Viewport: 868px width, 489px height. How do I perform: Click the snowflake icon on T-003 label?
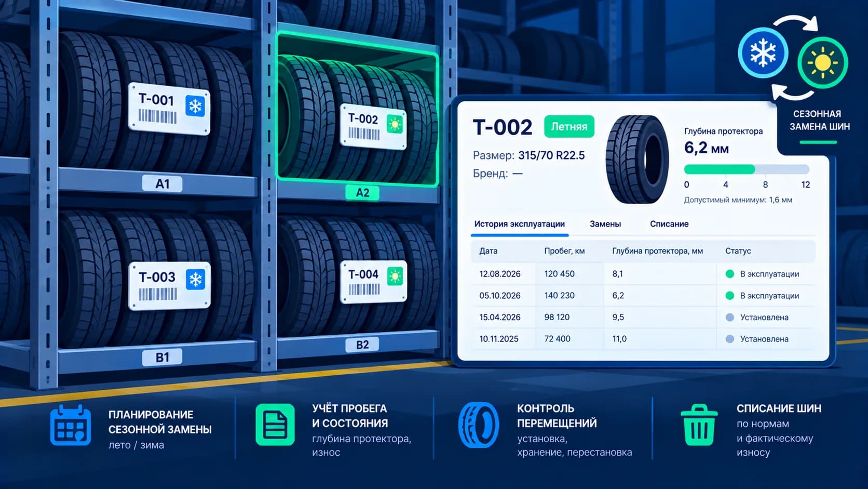(195, 280)
